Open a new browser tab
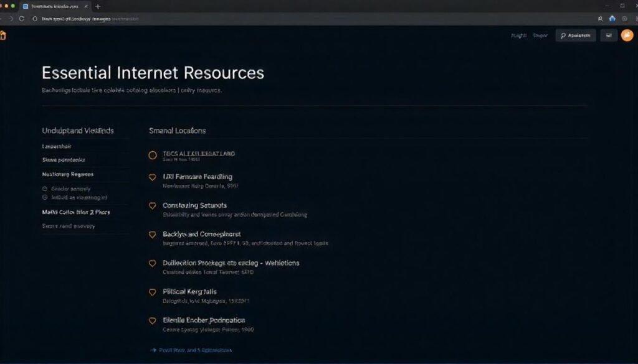Image resolution: width=638 pixels, height=364 pixels. tap(98, 6)
